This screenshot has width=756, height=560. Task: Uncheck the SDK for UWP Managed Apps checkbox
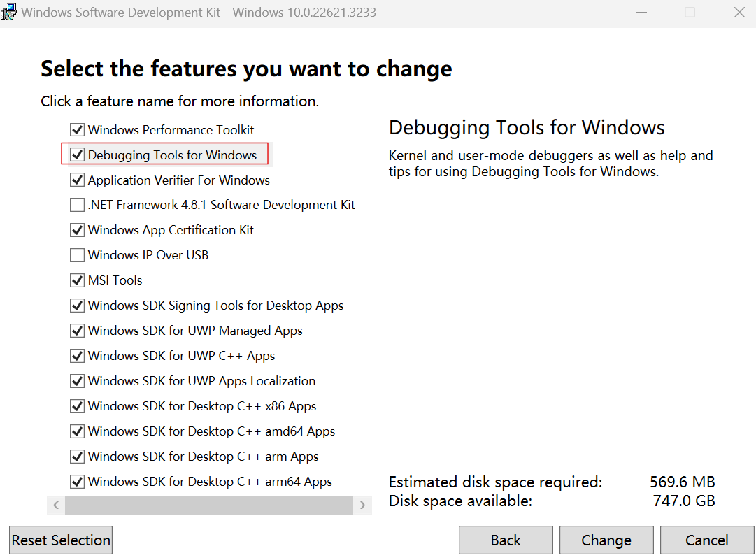tap(77, 331)
